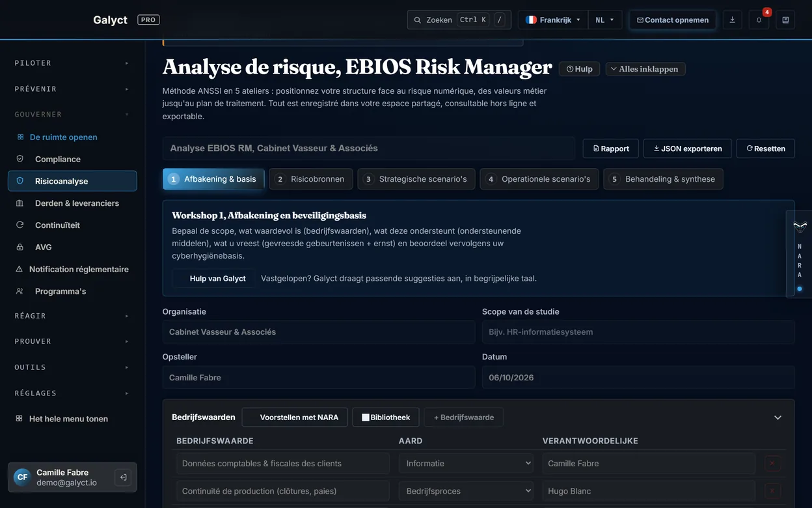Open the NARA assistant side panel

pos(800,254)
